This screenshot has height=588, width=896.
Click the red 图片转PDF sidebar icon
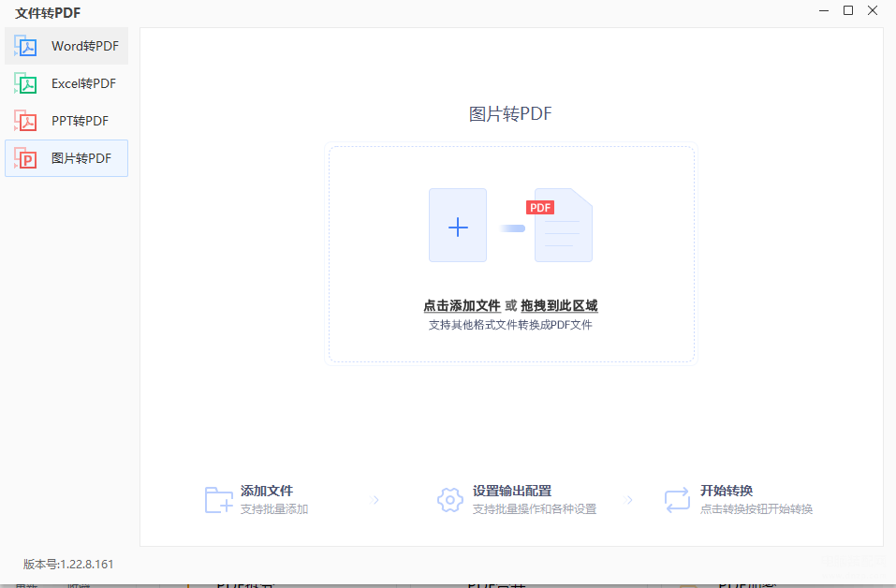pyautogui.click(x=26, y=158)
